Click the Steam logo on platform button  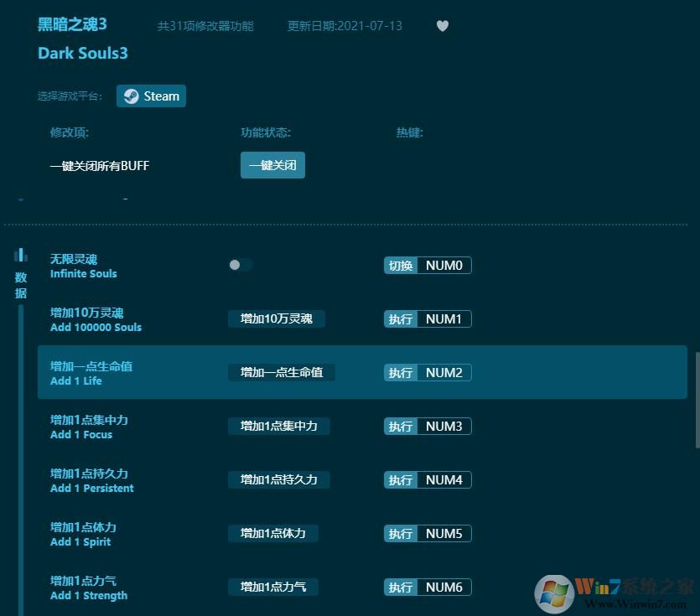pos(131,96)
